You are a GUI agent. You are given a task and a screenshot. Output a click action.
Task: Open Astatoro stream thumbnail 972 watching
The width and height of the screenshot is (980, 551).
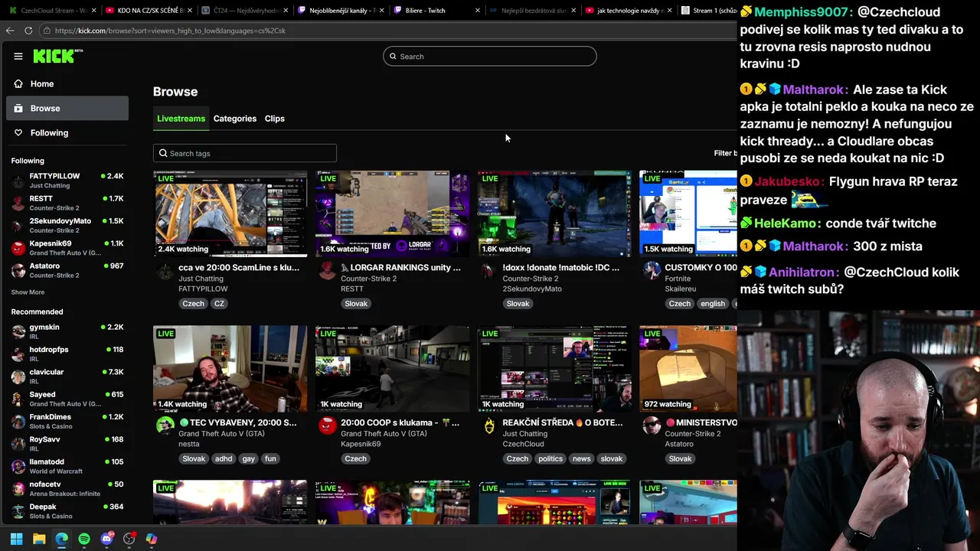pos(688,369)
